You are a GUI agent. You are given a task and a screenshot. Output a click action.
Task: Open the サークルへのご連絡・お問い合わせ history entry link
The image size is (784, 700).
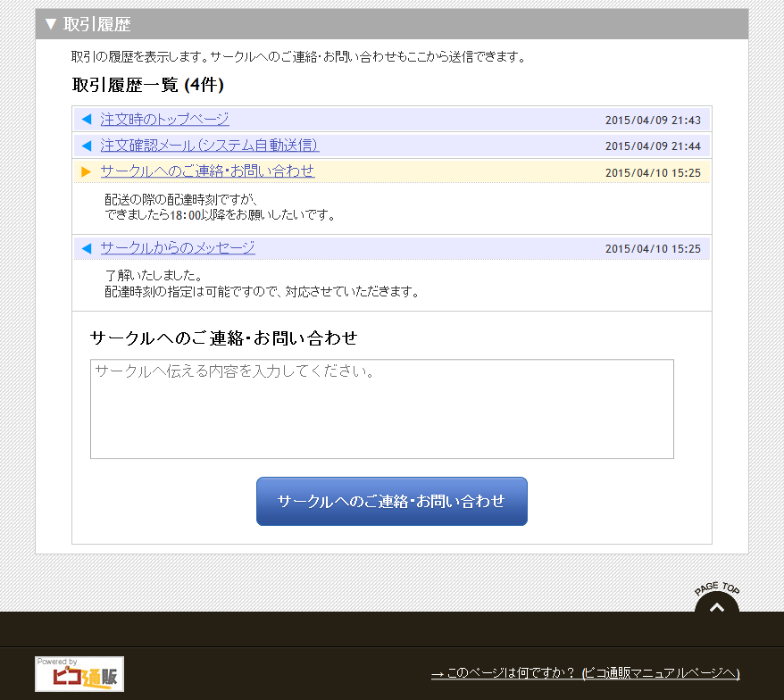(207, 171)
